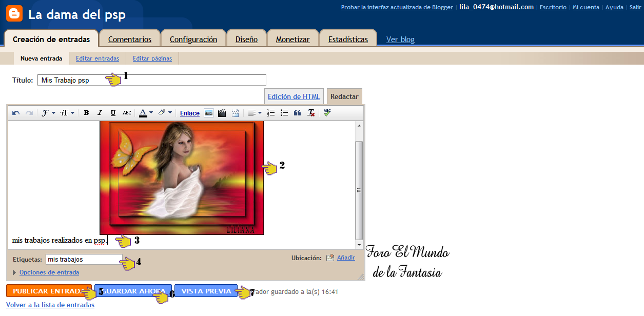
Task: Switch to the Creación de entradas tab
Action: [51, 39]
